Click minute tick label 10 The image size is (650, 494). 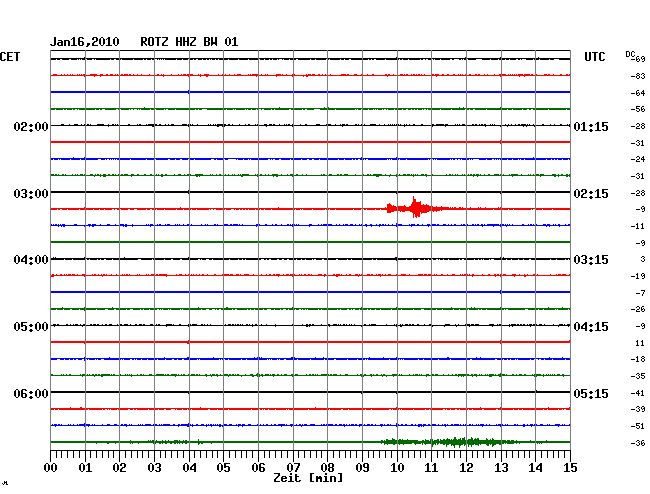(x=397, y=468)
